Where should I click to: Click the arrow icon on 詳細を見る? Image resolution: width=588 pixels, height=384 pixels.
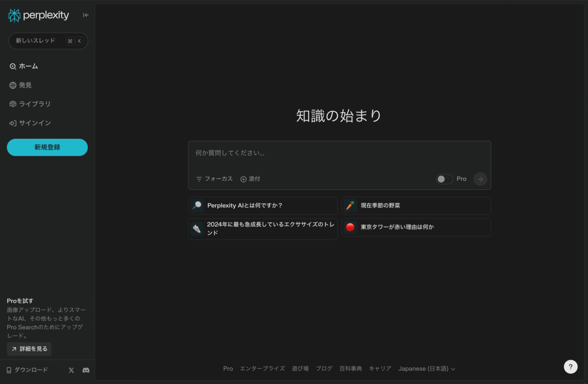tap(14, 349)
